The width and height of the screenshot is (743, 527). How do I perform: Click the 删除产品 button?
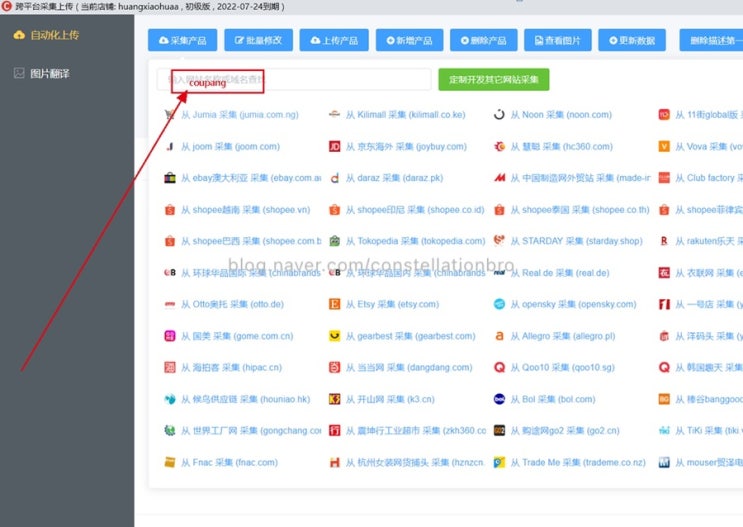(483, 40)
